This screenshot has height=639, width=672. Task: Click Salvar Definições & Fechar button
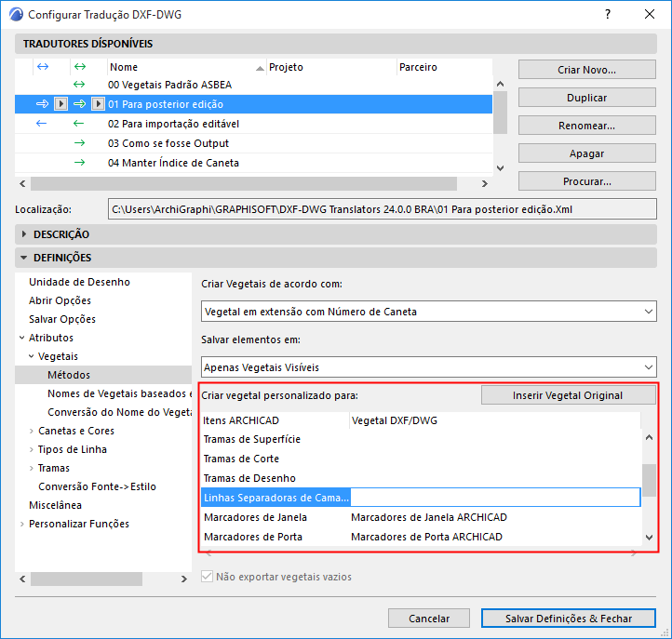(569, 619)
